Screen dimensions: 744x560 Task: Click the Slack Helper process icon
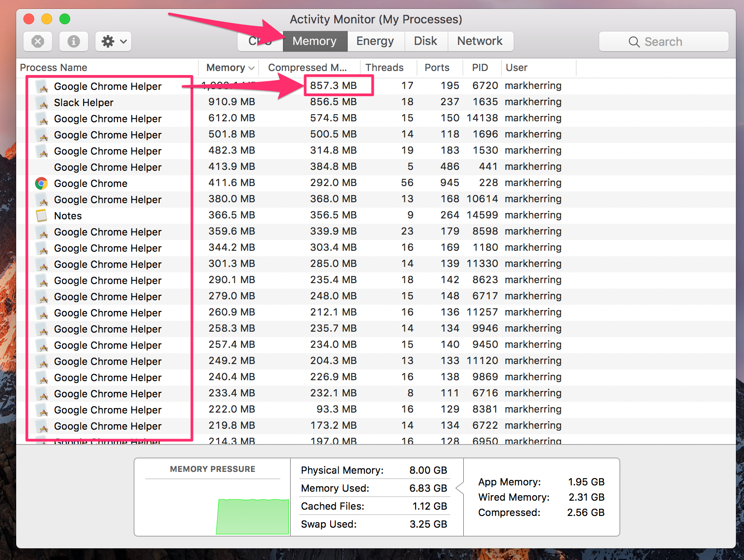[42, 102]
